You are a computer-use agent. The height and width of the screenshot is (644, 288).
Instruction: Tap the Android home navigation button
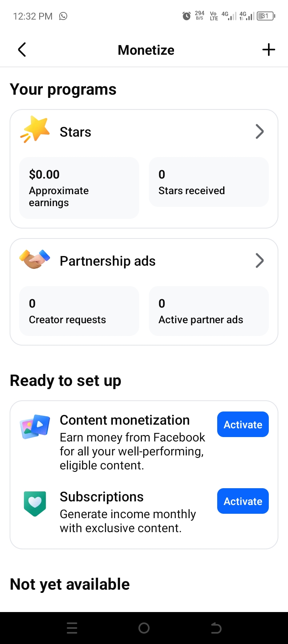[144, 628]
